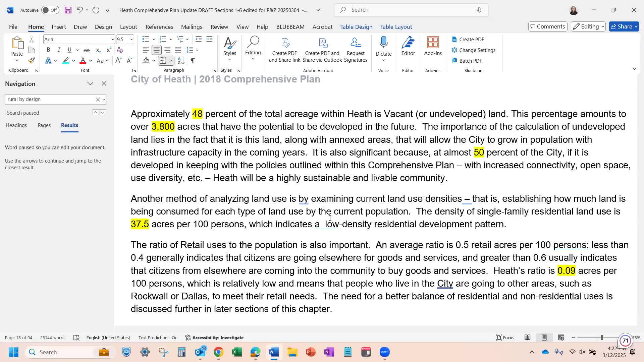Image resolution: width=644 pixels, height=362 pixels.
Task: Open the Headings navigation tab
Action: coord(16,125)
